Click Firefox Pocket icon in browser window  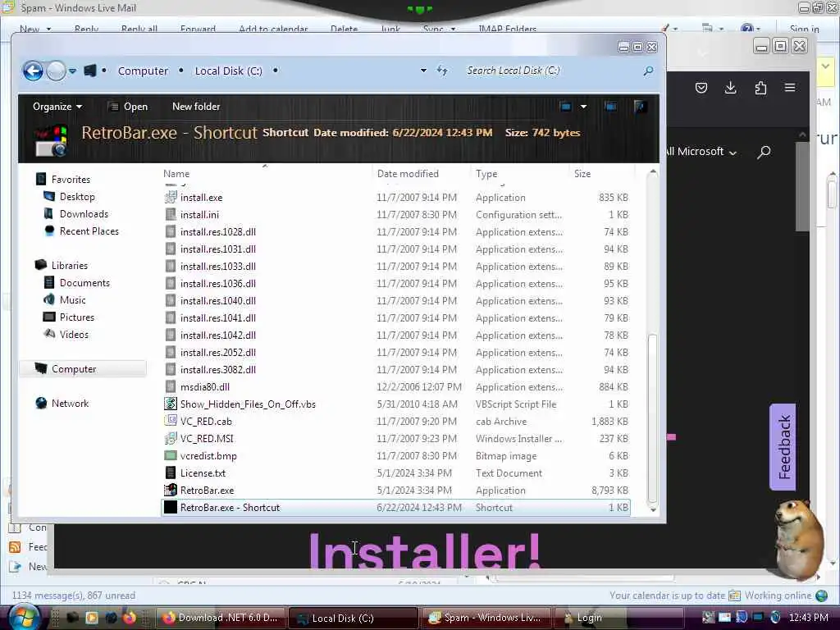(701, 88)
